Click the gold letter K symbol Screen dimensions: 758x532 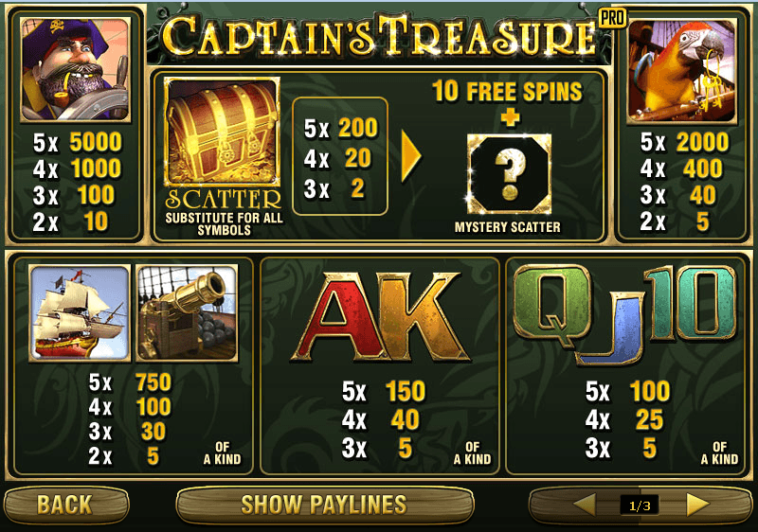(x=418, y=318)
